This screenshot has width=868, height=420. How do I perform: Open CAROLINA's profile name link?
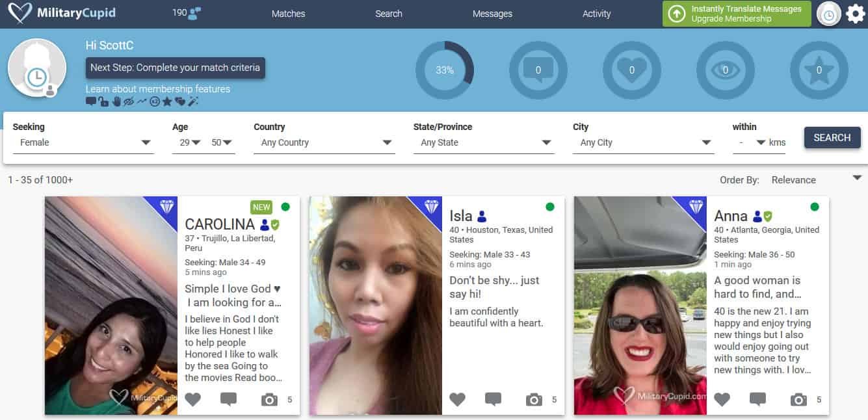point(220,224)
